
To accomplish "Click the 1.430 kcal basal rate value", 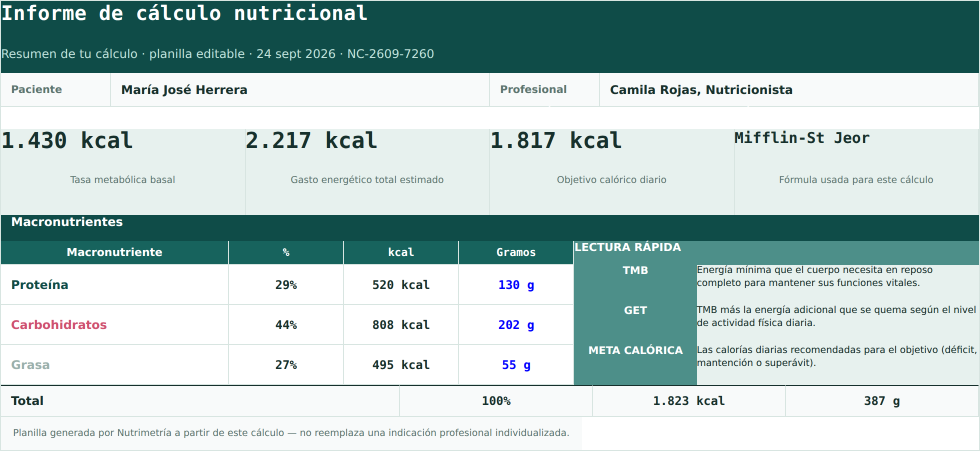I will (x=67, y=140).
